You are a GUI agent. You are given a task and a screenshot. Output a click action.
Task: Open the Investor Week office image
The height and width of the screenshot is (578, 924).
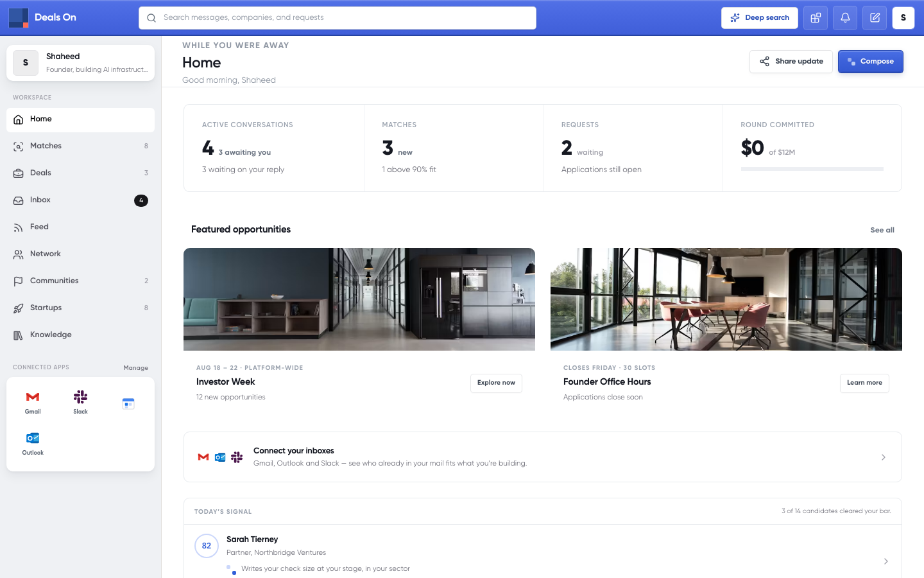[x=359, y=299]
